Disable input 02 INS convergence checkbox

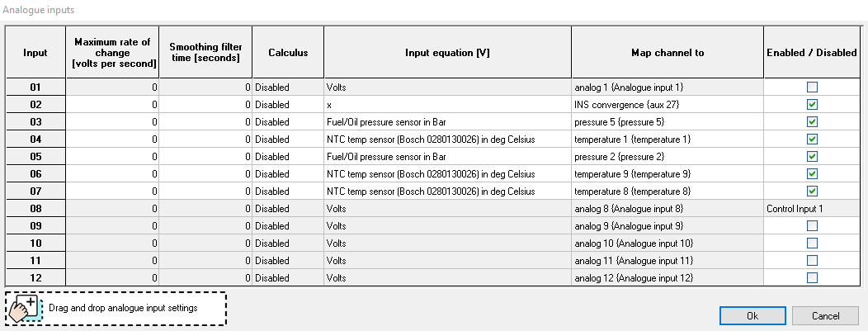pos(812,105)
